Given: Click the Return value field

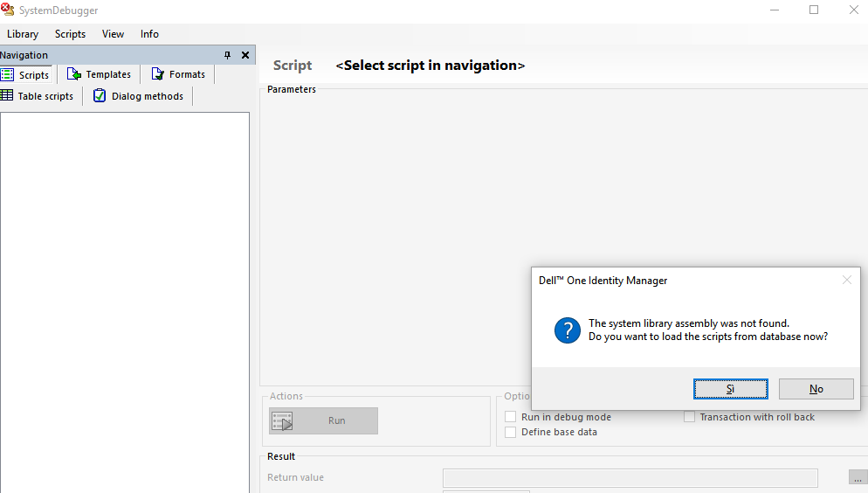Looking at the screenshot, I should [630, 477].
